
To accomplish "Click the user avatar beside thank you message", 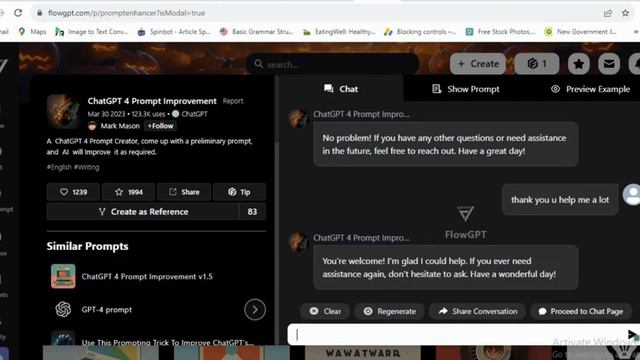I will coord(632,195).
